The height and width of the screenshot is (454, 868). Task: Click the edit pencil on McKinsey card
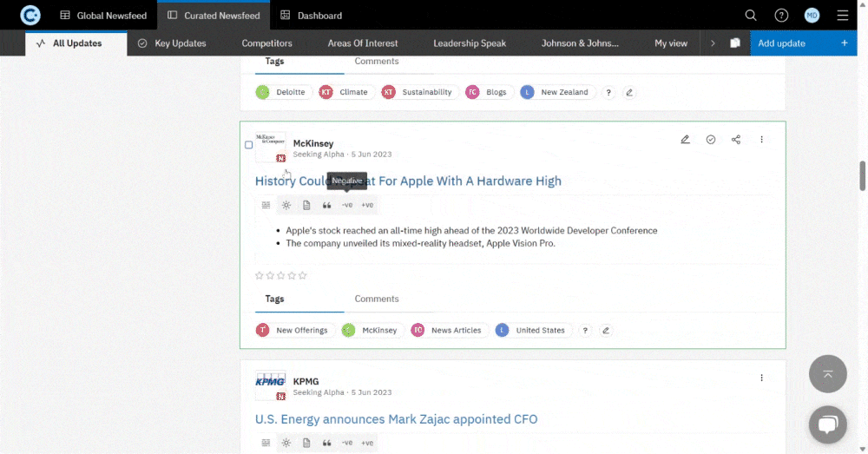click(686, 140)
